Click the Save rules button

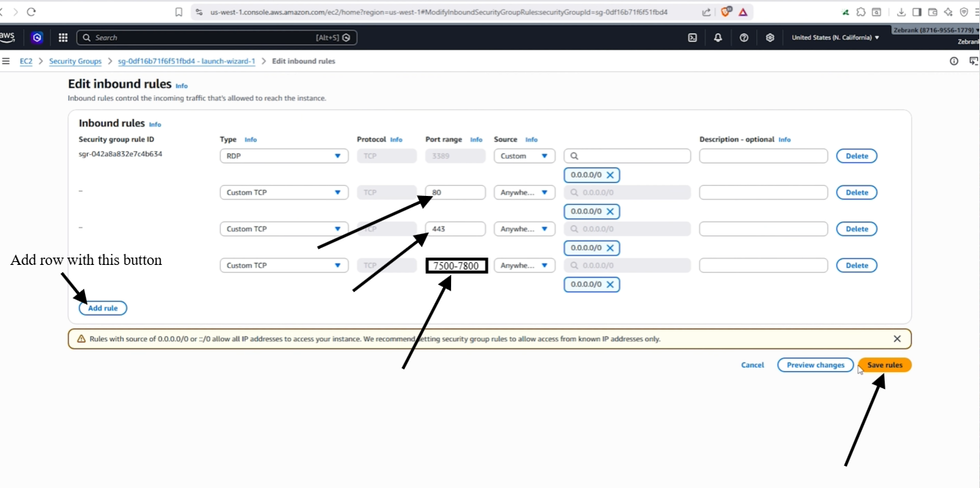point(885,365)
